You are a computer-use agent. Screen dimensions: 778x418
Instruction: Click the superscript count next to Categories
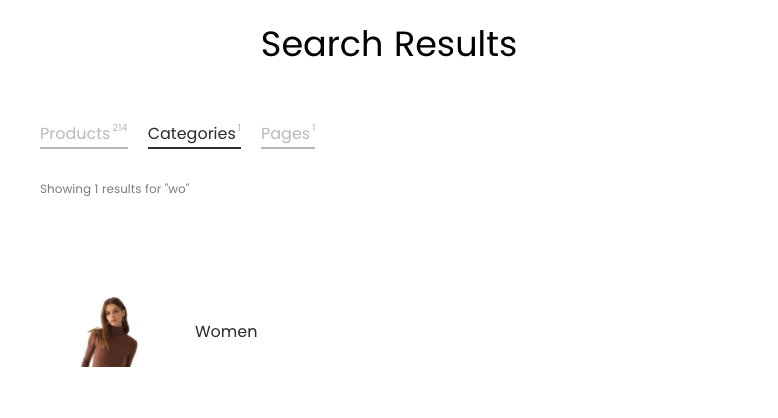click(x=239, y=128)
